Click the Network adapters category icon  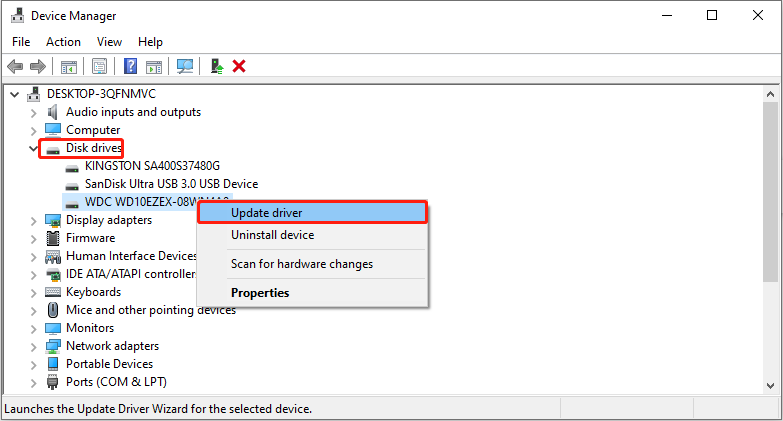pyautogui.click(x=53, y=346)
